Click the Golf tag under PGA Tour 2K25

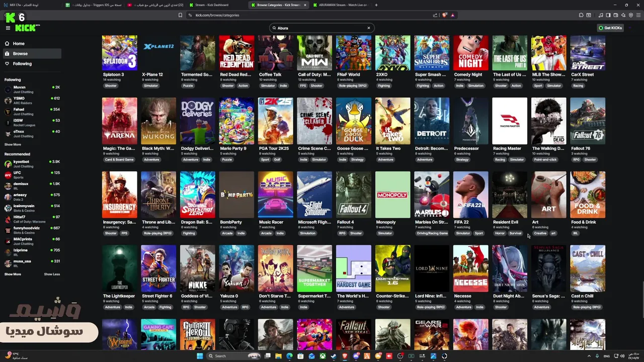(277, 160)
